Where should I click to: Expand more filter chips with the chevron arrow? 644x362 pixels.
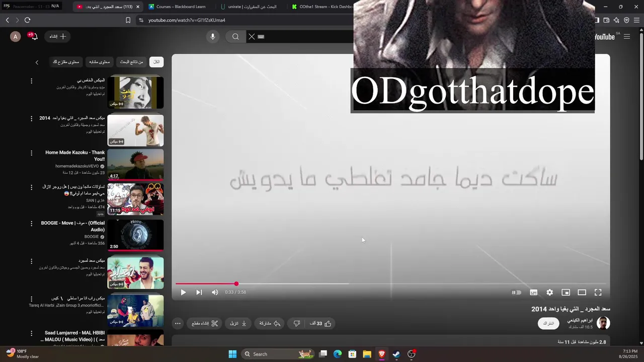[x=37, y=62]
